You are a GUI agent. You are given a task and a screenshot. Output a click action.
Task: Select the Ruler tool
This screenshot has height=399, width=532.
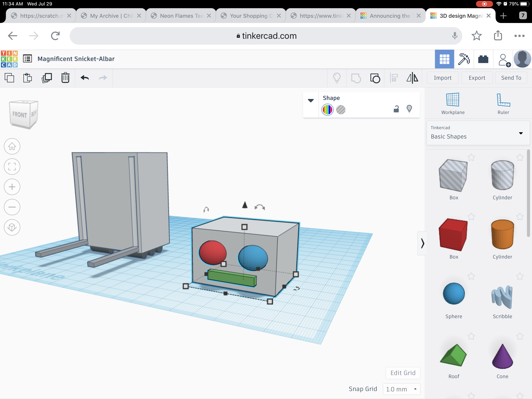503,103
